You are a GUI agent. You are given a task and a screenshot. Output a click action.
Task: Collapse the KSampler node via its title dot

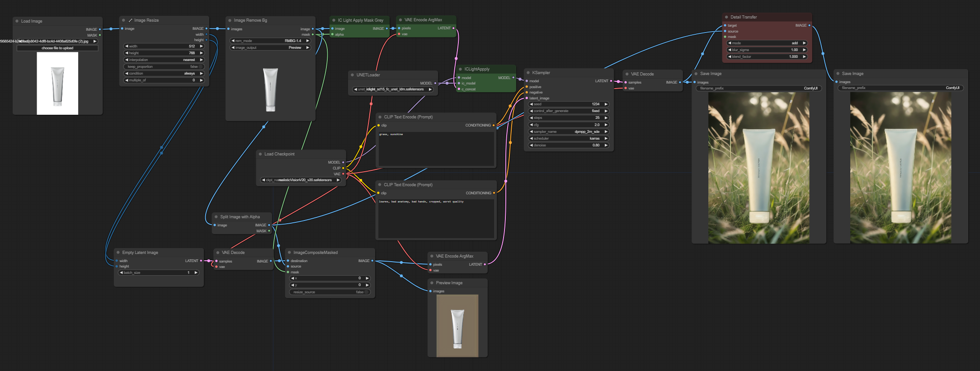pos(528,73)
